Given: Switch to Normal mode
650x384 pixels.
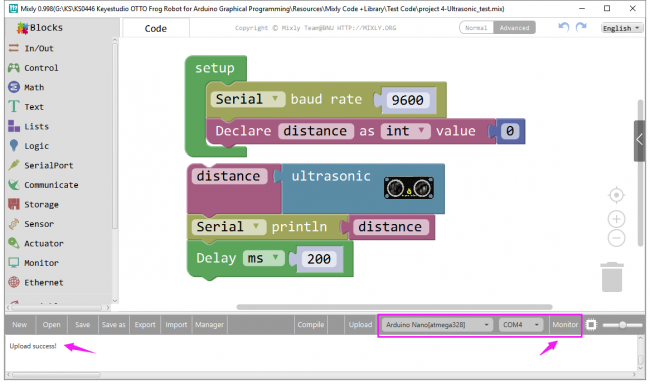Looking at the screenshot, I should point(476,28).
